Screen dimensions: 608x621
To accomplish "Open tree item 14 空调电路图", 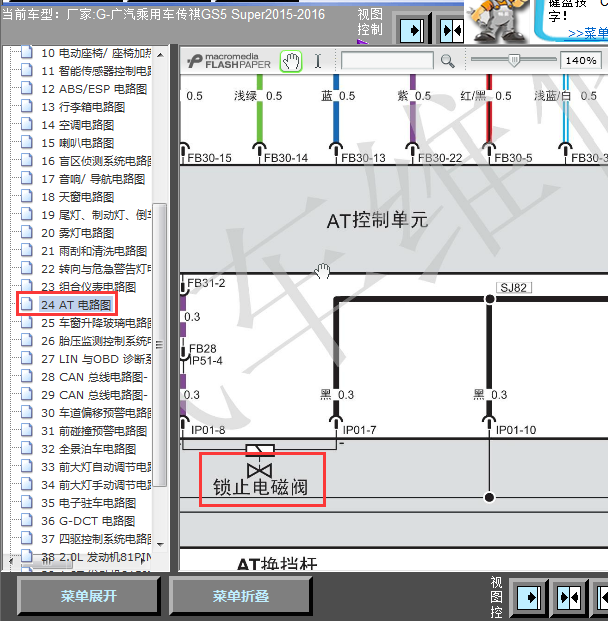I will click(77, 125).
